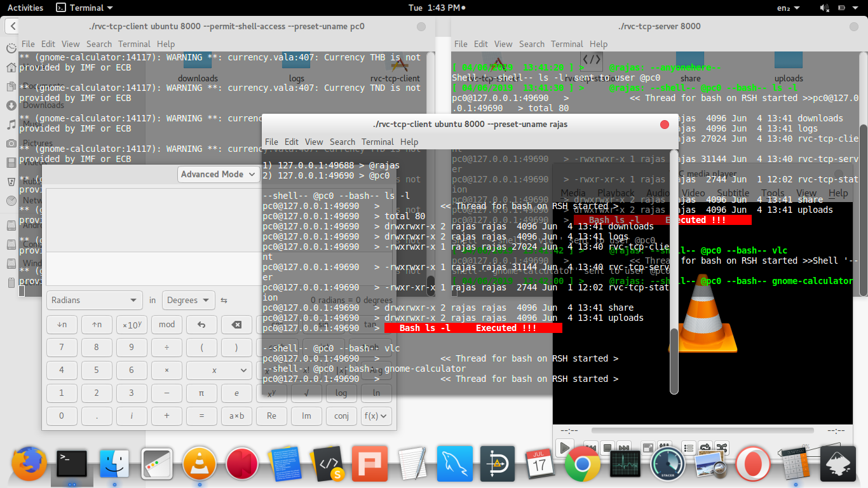Toggle VLC fullscreen button
This screenshot has height=488, width=868.
tap(648, 447)
